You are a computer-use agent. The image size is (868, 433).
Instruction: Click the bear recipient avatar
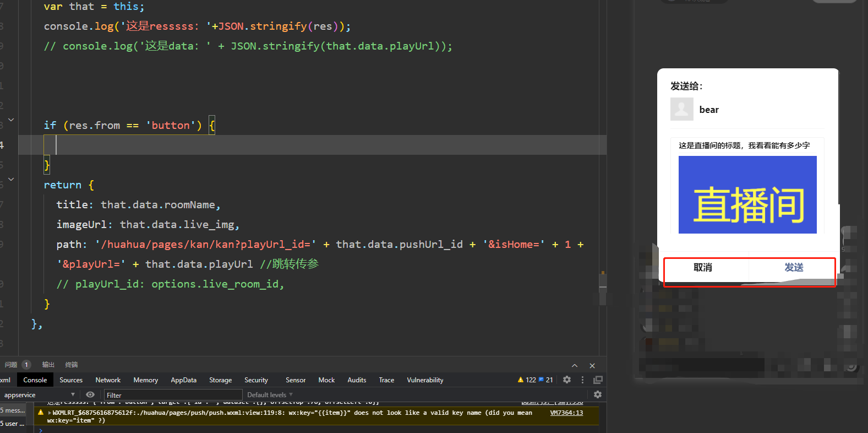(681, 109)
